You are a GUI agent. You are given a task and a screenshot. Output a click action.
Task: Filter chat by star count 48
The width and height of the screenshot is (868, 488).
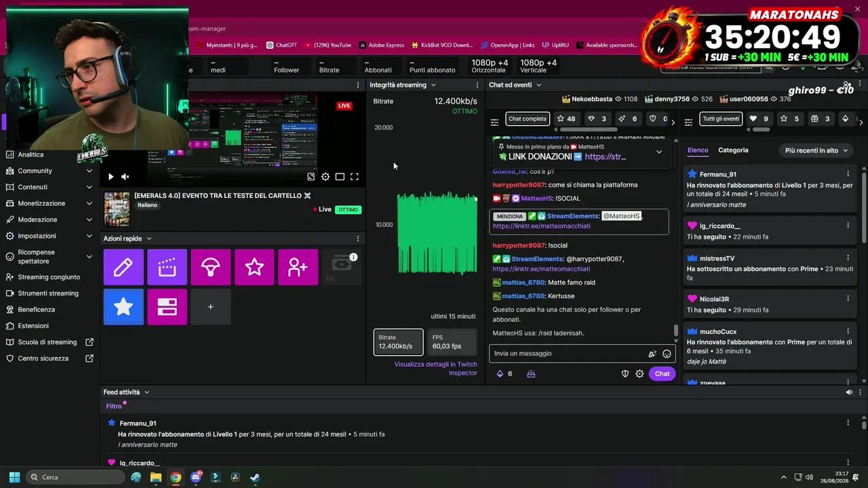tap(566, 119)
